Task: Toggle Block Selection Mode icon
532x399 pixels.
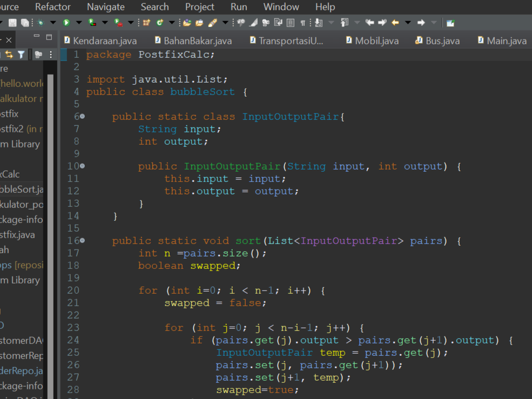Action: (x=291, y=23)
